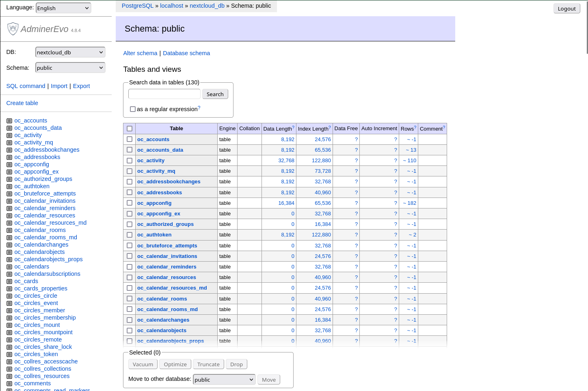Click the icon beside oc_comments in sidebar
588x391 pixels.
pyautogui.click(x=9, y=384)
